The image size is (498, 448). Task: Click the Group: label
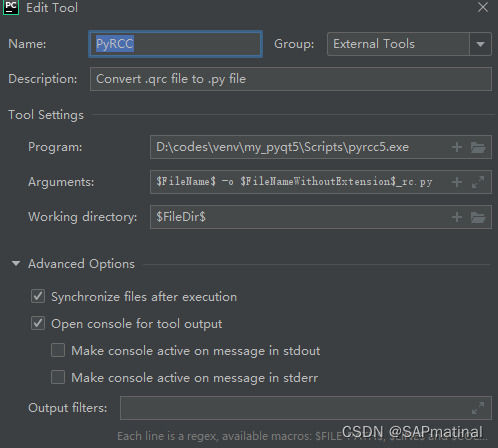pyautogui.click(x=294, y=44)
